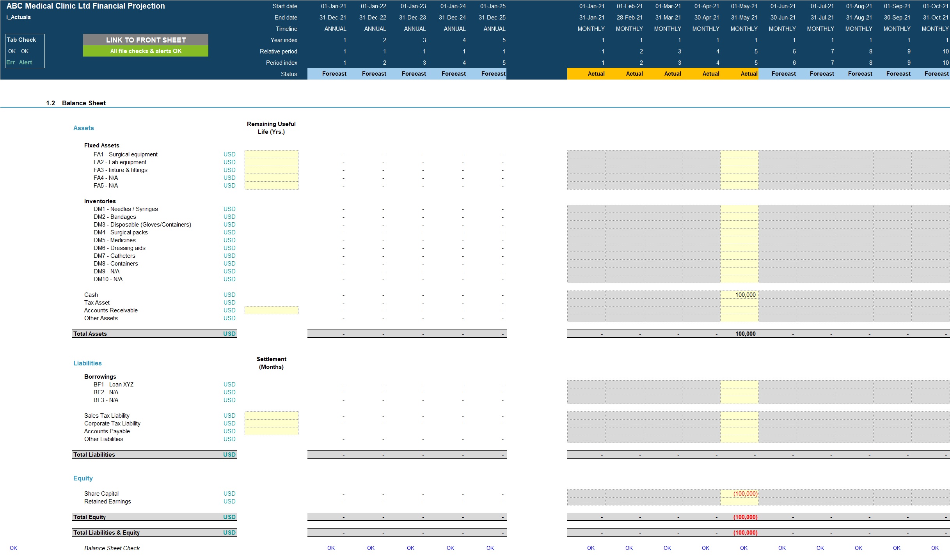Select the 'FA1 - Surgical equipment' row label

pos(125,154)
